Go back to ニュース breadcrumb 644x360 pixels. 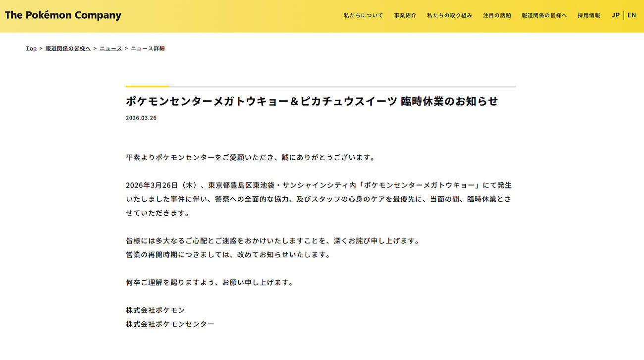[x=110, y=48]
